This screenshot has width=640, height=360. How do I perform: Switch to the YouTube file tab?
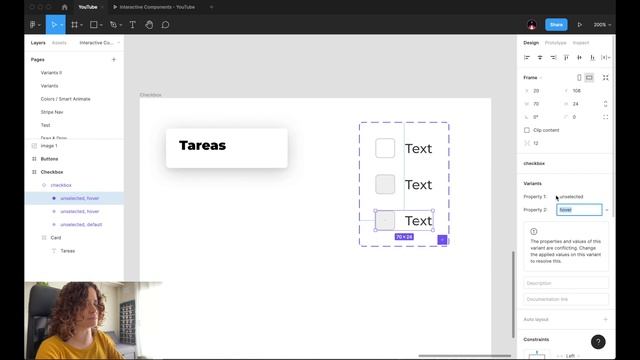pyautogui.click(x=88, y=7)
